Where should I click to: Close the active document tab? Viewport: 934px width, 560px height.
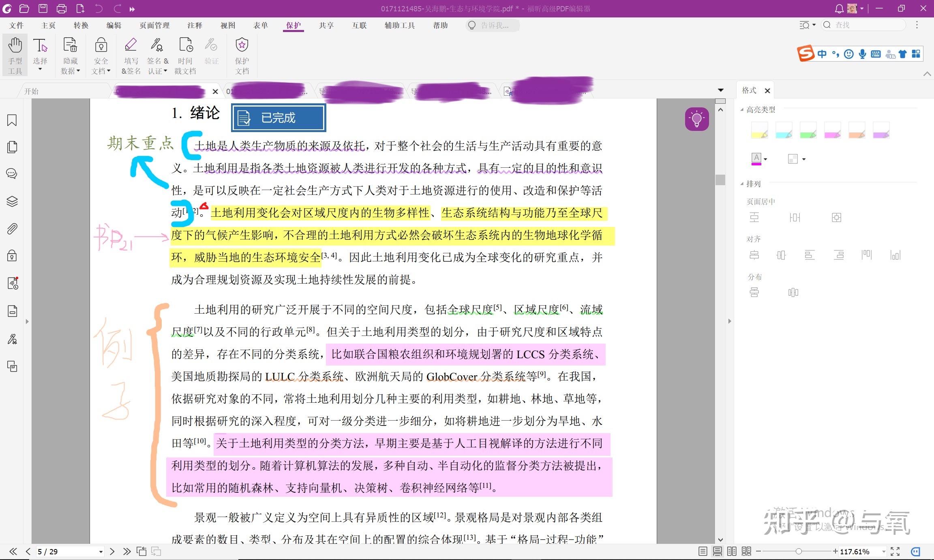tap(215, 92)
